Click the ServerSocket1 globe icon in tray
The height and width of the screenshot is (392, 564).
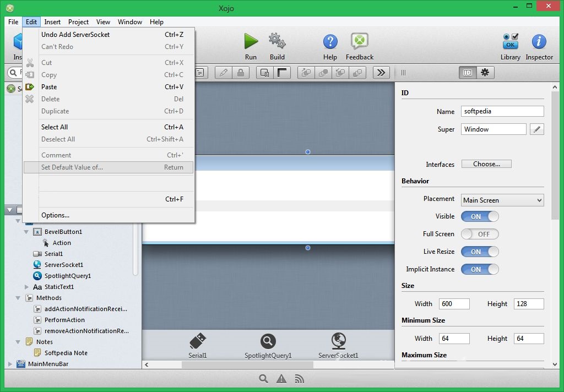338,341
